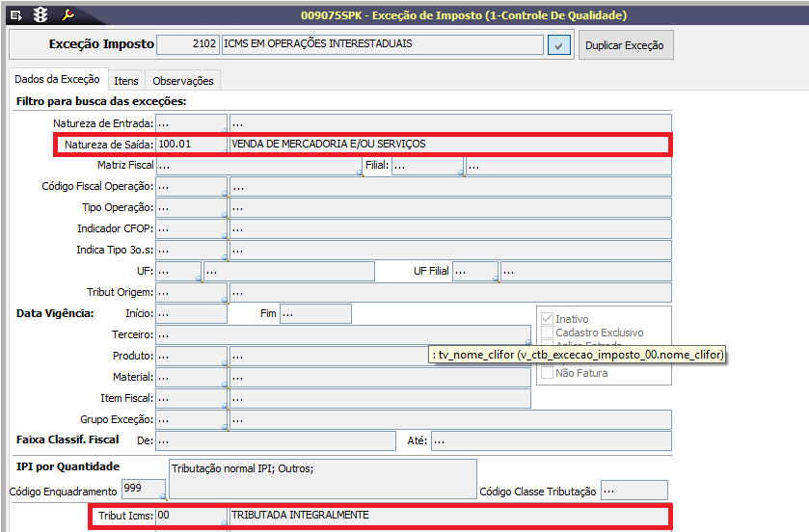Image resolution: width=809 pixels, height=532 pixels.
Task: Click the Terceiro field
Action: click(343, 334)
